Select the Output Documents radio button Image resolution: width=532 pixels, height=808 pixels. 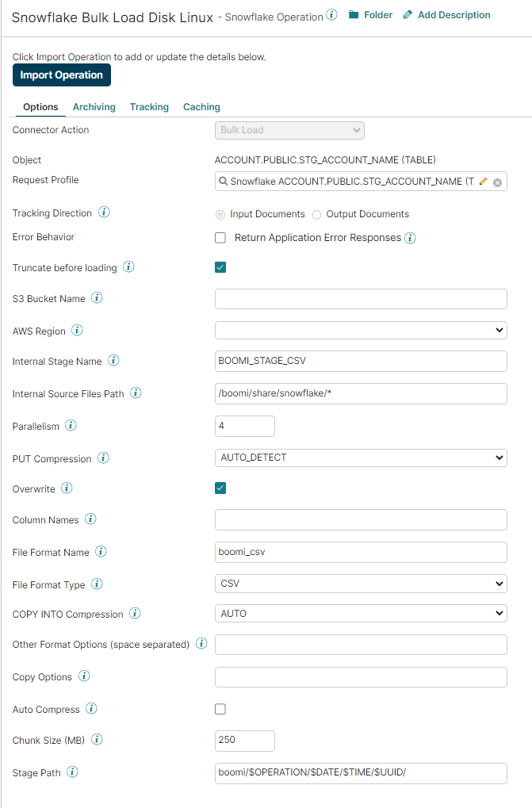(316, 214)
